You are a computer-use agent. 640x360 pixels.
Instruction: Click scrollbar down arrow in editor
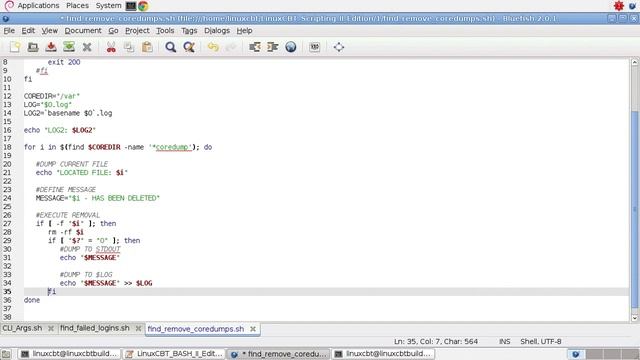[x=635, y=318]
